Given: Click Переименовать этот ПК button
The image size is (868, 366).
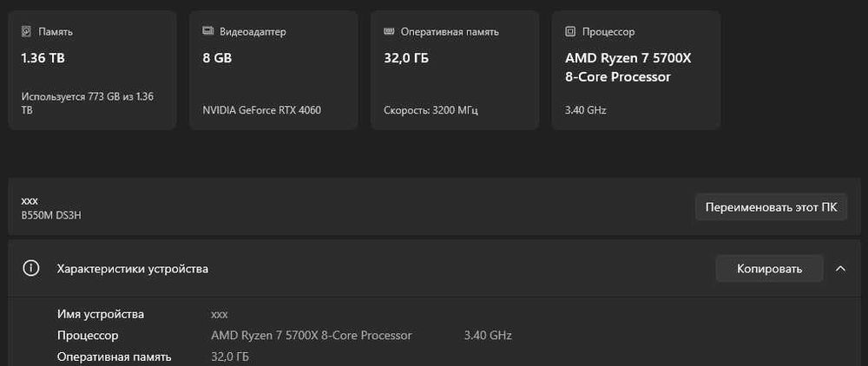Looking at the screenshot, I should [x=771, y=207].
